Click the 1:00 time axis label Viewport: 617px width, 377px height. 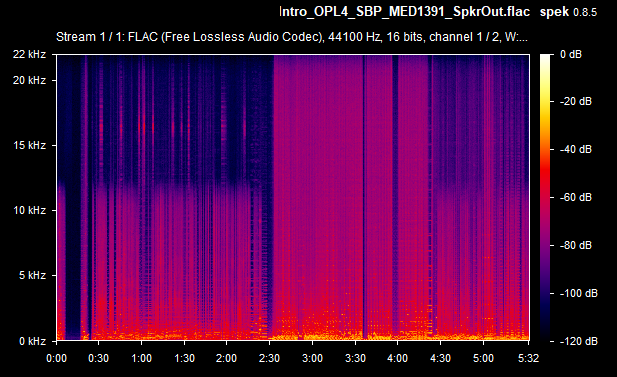(x=141, y=359)
